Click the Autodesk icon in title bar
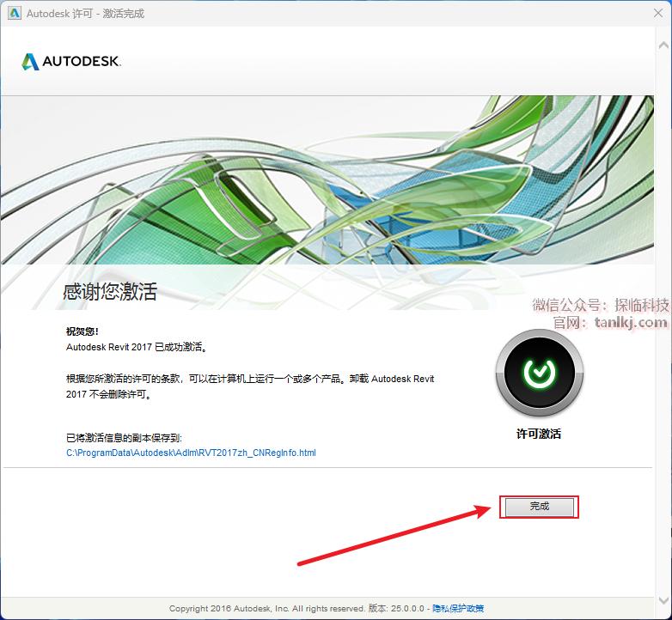This screenshot has width=672, height=620. pyautogui.click(x=14, y=13)
